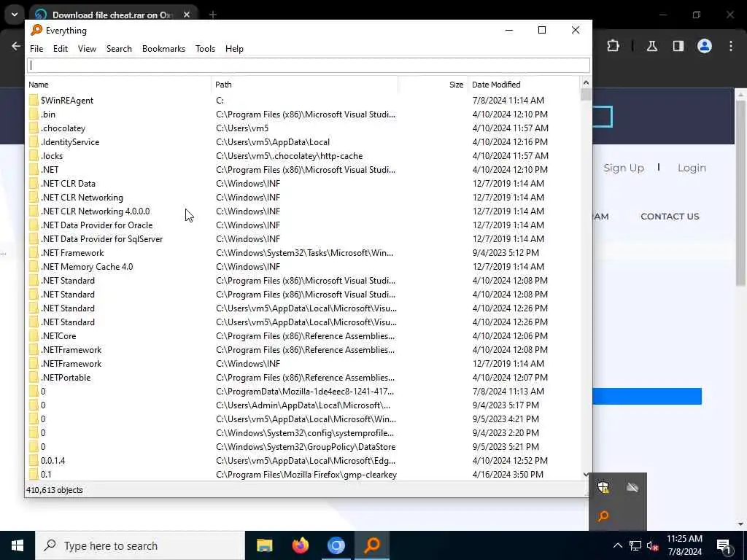Click path C:\Users\vm5\.chocolatey\http-cache
The image size is (747, 560).
(289, 156)
